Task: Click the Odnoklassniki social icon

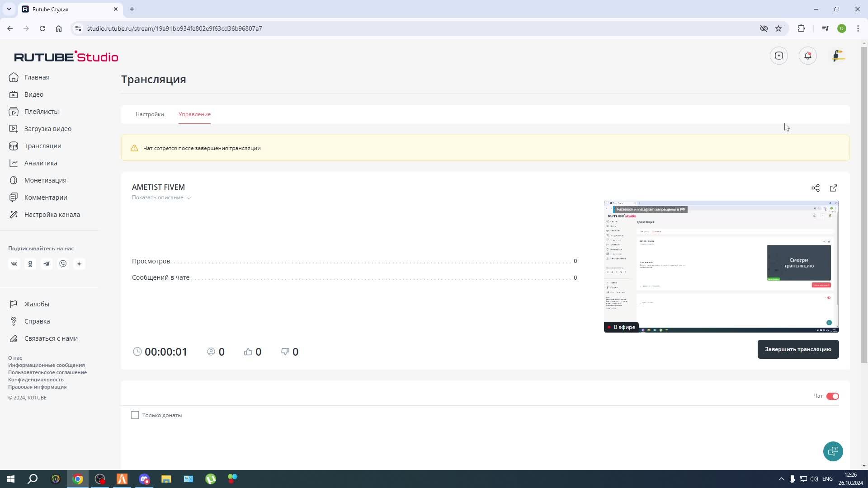Action: pyautogui.click(x=30, y=264)
